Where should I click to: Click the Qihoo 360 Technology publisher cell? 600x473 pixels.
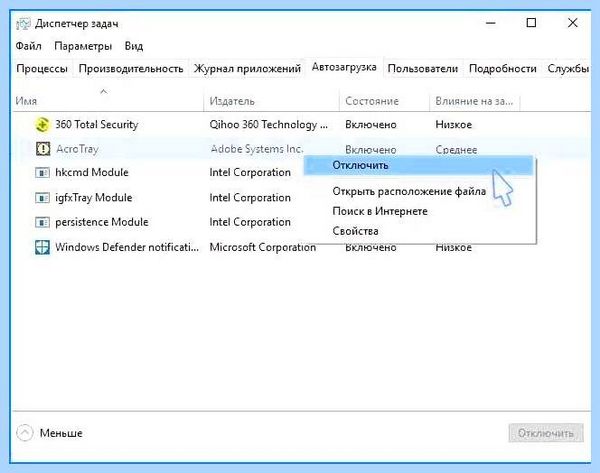tap(269, 125)
